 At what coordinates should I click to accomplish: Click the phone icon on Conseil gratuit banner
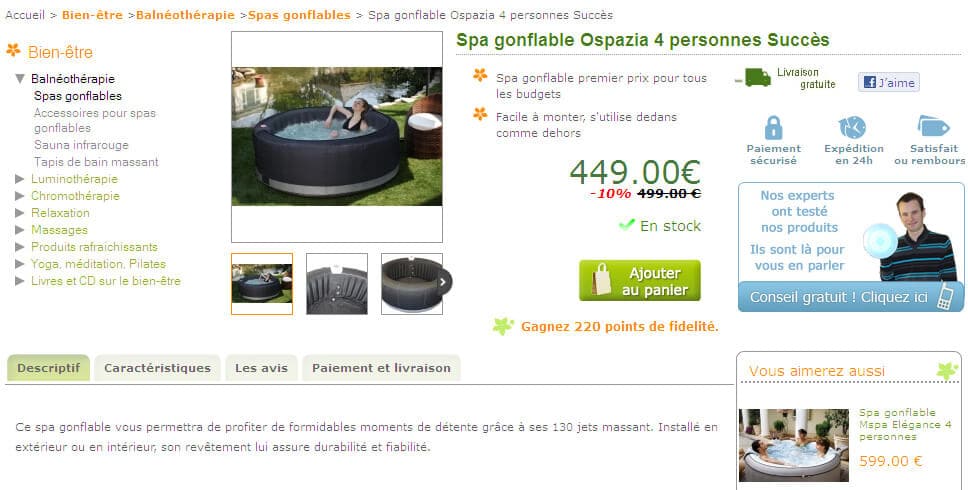coord(945,296)
